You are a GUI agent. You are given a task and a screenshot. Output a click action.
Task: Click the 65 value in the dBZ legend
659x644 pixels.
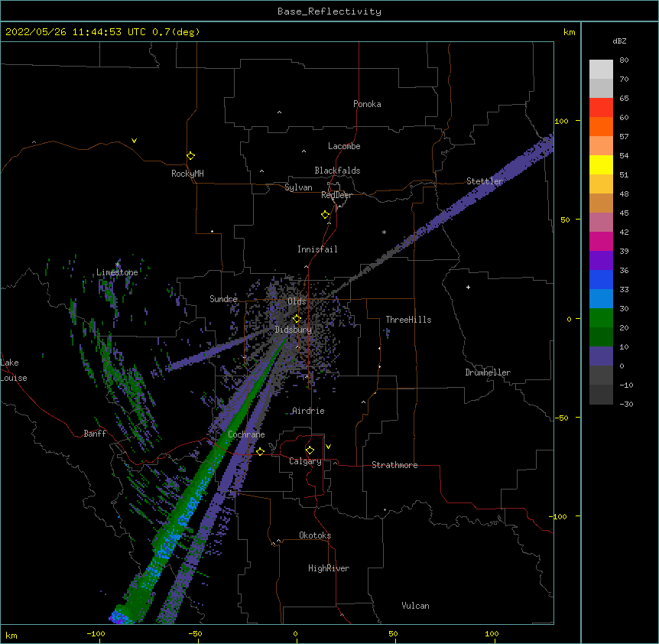click(x=624, y=99)
